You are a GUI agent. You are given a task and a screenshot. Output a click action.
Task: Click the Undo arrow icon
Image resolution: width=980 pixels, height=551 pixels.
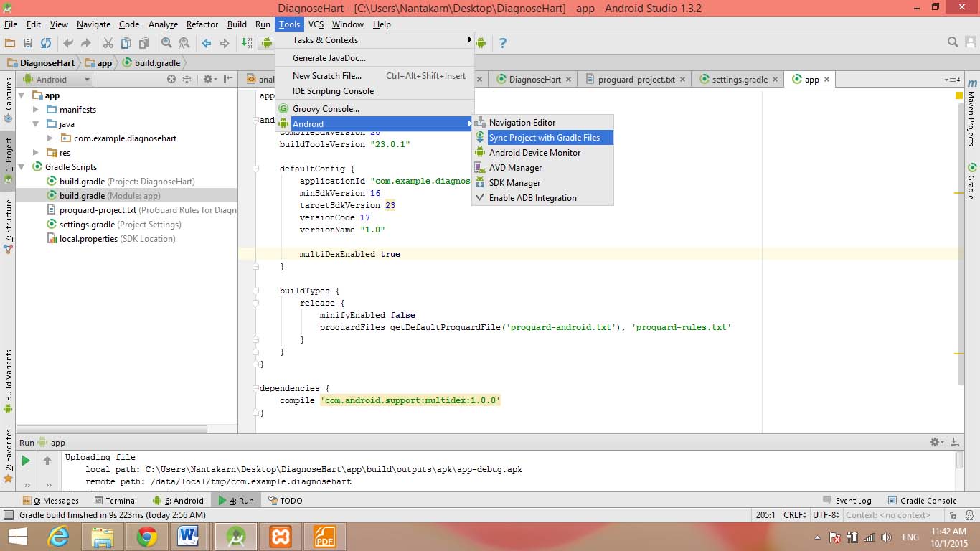click(68, 43)
